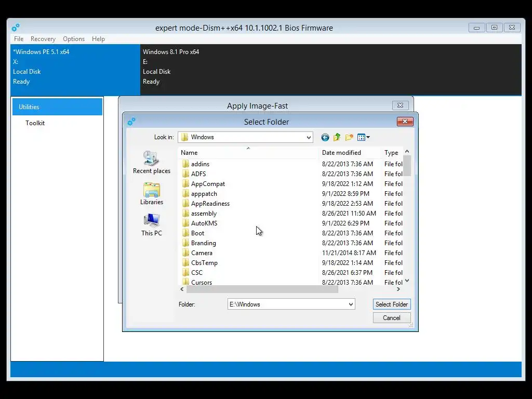Screen dimensions: 532x399
Task: Click the Select Folder button
Action: [x=392, y=304]
